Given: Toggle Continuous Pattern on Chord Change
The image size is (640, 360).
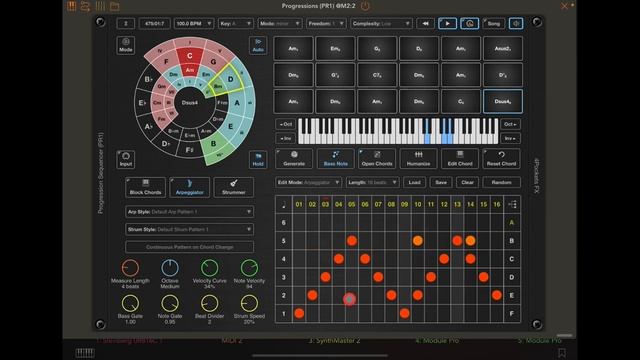Looking at the screenshot, I should [x=189, y=247].
